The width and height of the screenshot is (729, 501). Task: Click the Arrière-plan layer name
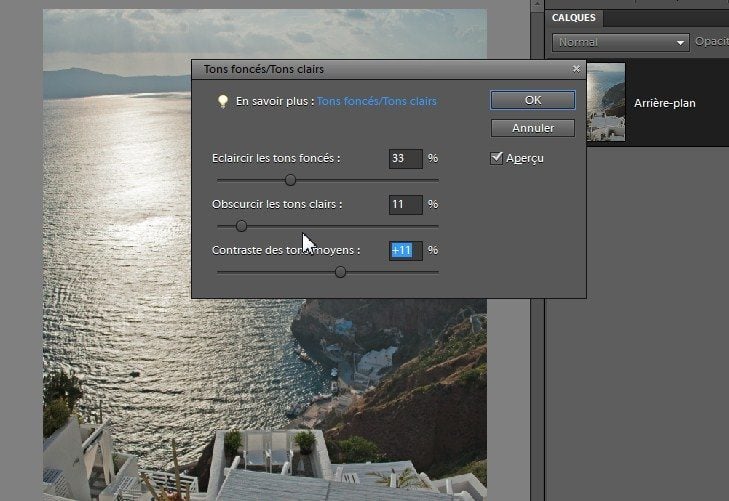tap(664, 103)
